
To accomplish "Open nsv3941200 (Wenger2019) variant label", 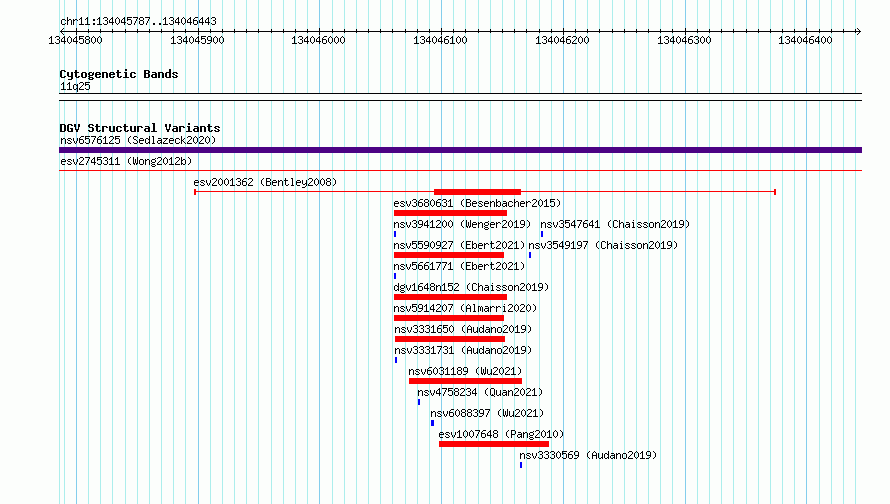I will [462, 224].
